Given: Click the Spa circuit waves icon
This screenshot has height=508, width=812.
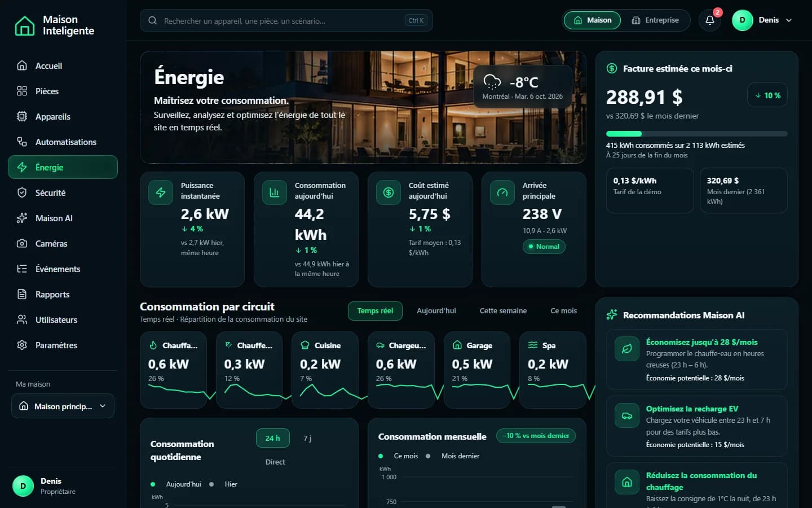Looking at the screenshot, I should pos(532,345).
